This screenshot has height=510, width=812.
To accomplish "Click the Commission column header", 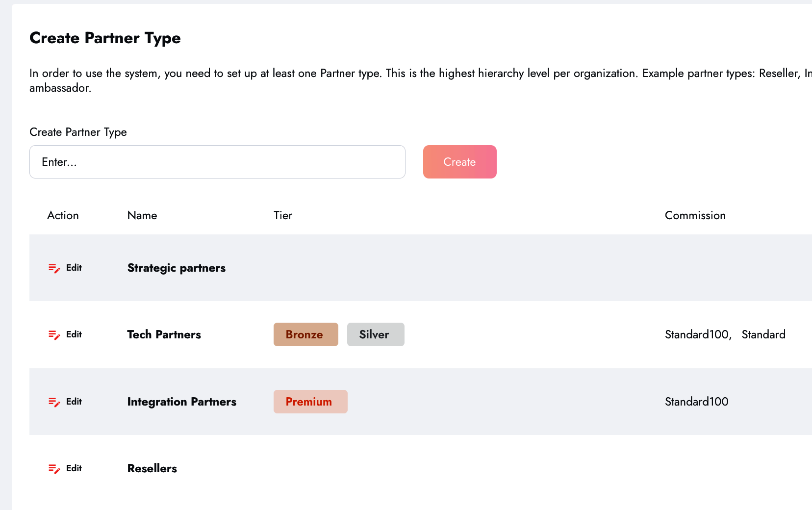I will coord(695,215).
